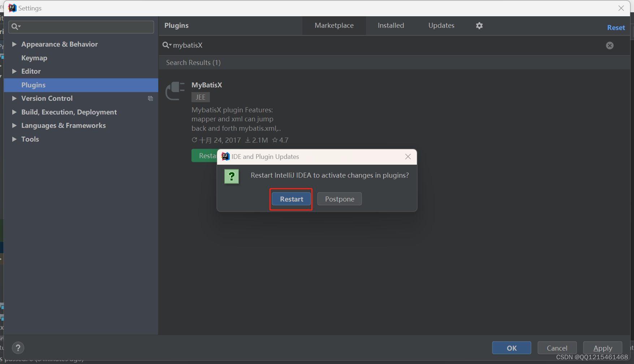
Task: Click the Version Control project-level copy icon
Action: tap(150, 99)
